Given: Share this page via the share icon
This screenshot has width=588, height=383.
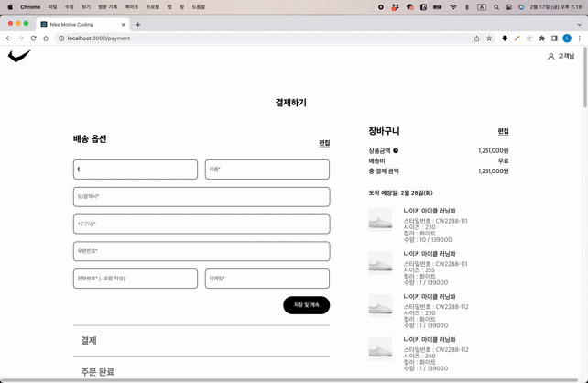Looking at the screenshot, I should coord(476,38).
